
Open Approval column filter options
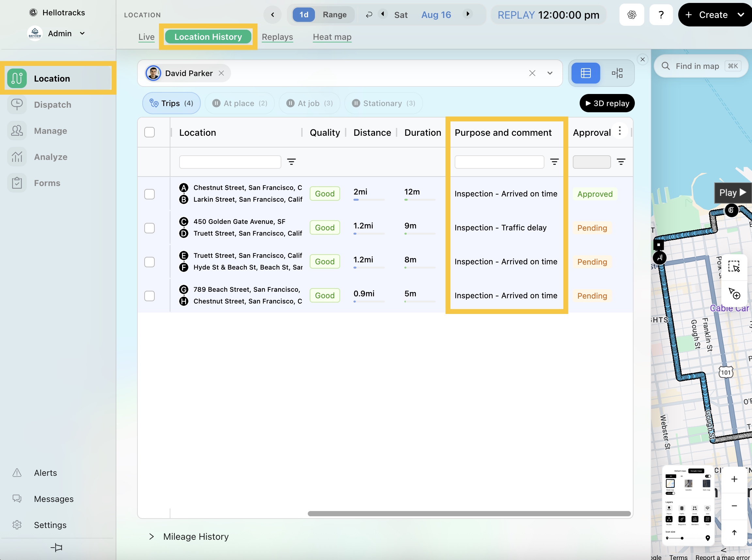(x=621, y=162)
